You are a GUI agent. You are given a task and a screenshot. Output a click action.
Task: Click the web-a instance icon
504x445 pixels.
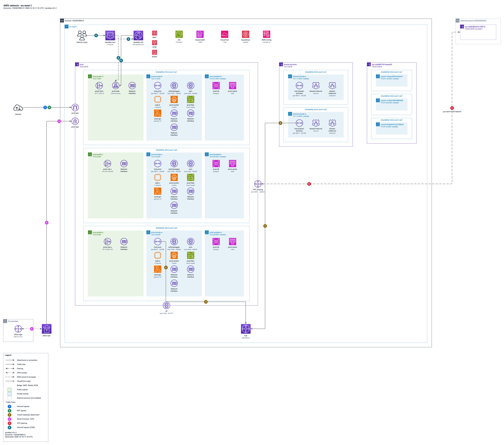tap(158, 255)
